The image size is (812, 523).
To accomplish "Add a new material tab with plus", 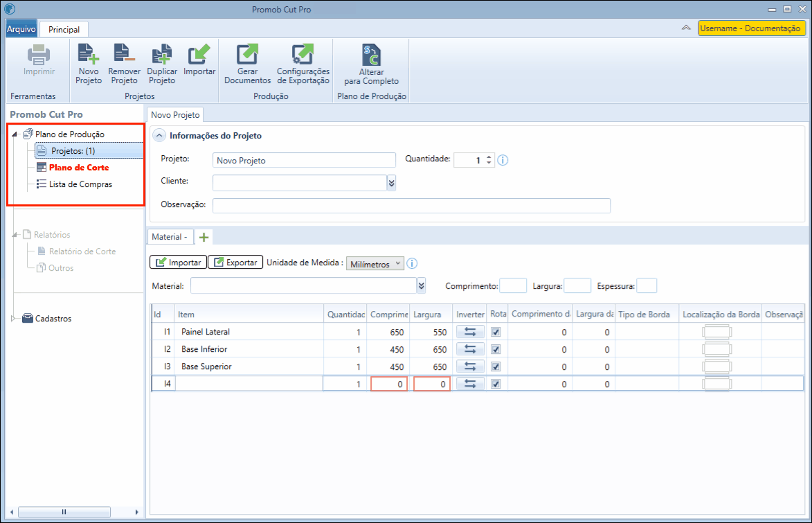I will point(204,237).
